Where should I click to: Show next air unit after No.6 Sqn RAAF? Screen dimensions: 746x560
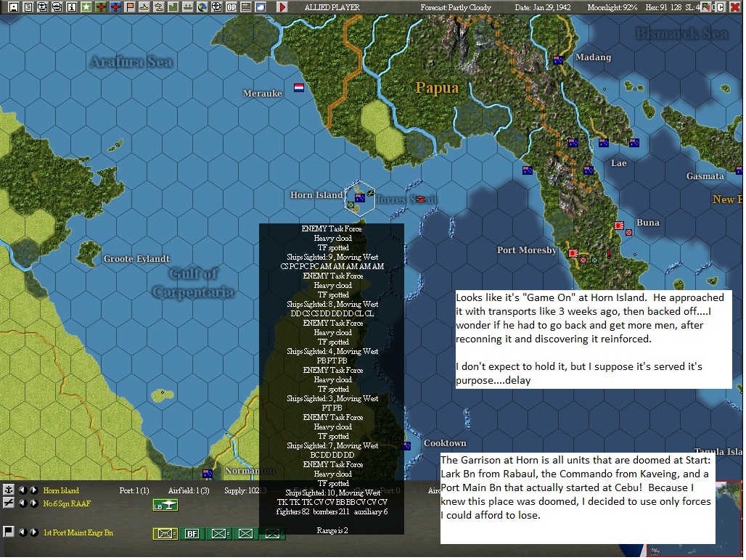[34, 503]
